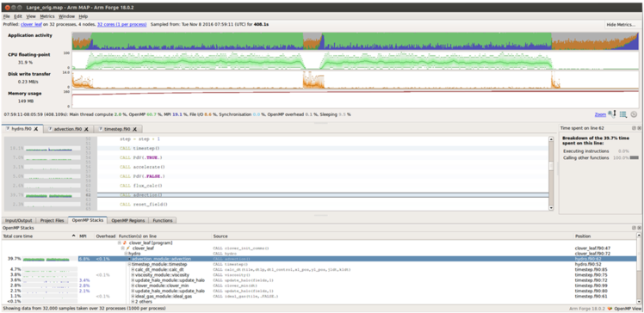Collapse the clover_leaf child node
The image size is (644, 313).
coord(122,249)
